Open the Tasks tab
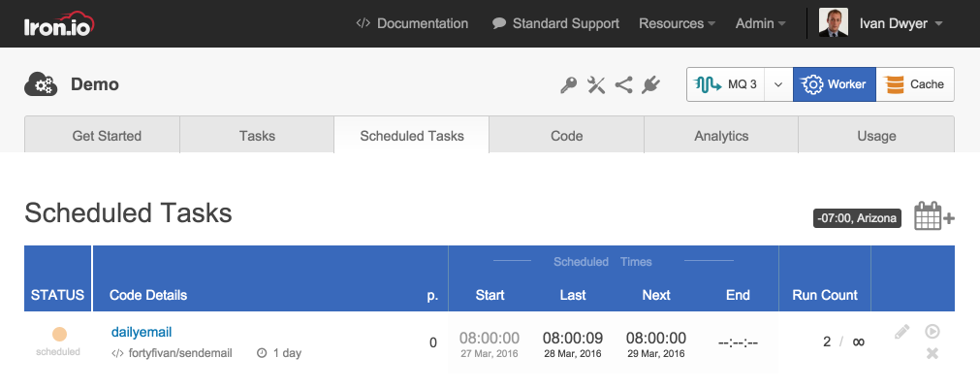980x390 pixels. (x=257, y=136)
